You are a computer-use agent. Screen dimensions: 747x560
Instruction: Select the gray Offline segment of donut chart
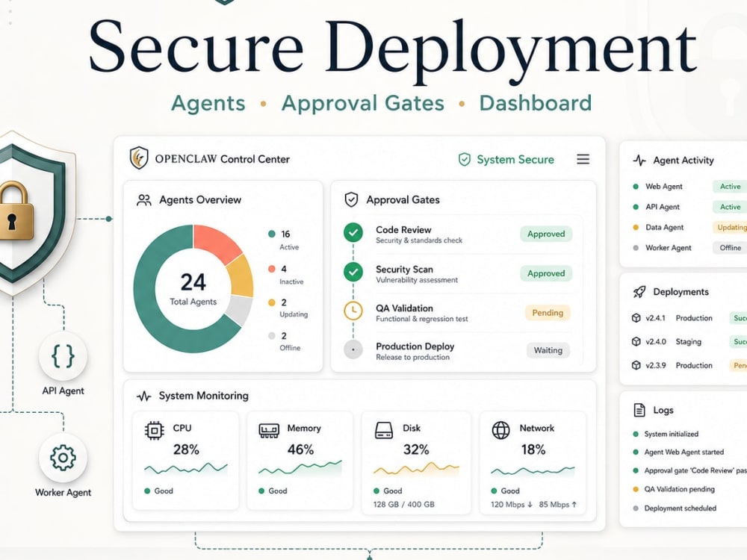pos(239,309)
